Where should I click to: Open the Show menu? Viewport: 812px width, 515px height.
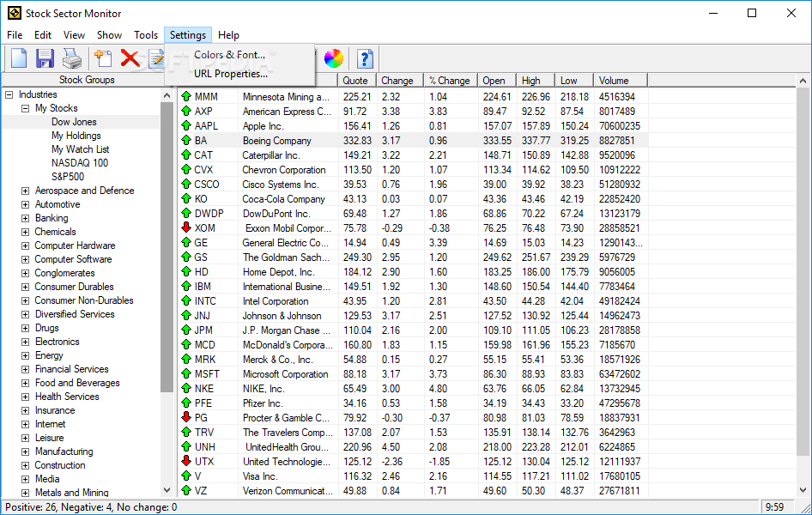tap(109, 35)
